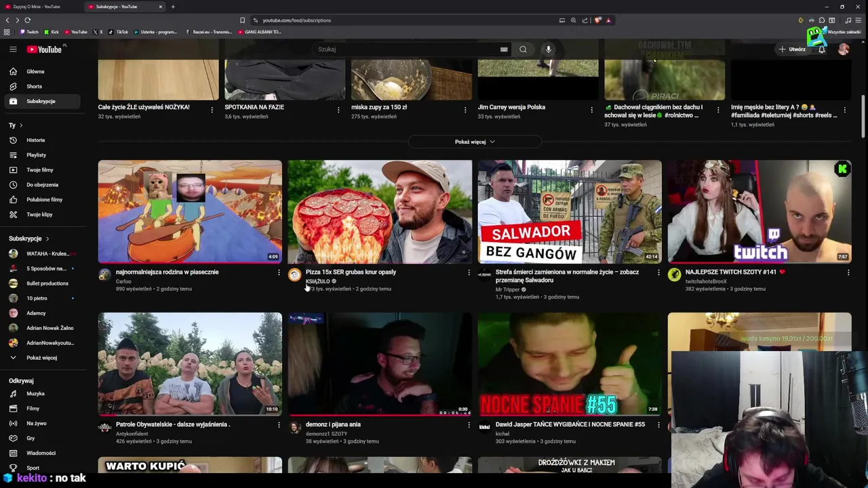Open options for 'najnormalniejsza rodzina w piasecznie'
868x488 pixels.
click(x=279, y=272)
